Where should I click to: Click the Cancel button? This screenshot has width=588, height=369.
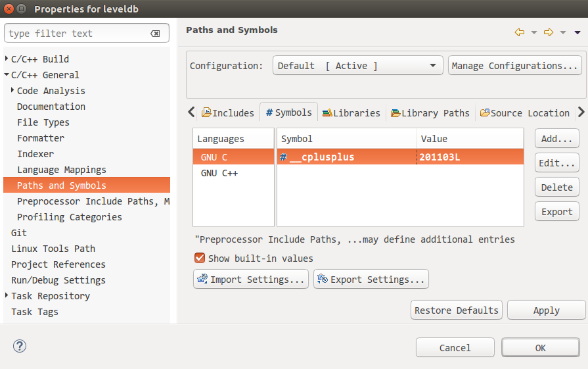point(455,347)
